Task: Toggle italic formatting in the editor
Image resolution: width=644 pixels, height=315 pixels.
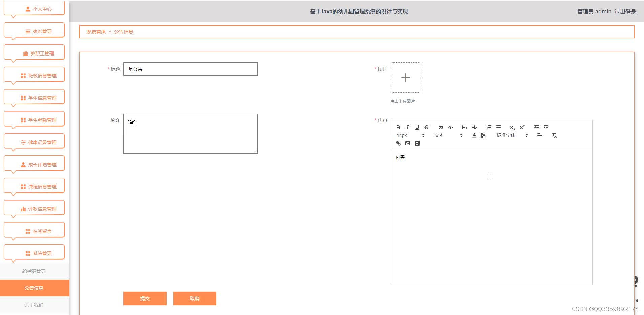Action: coord(407,127)
